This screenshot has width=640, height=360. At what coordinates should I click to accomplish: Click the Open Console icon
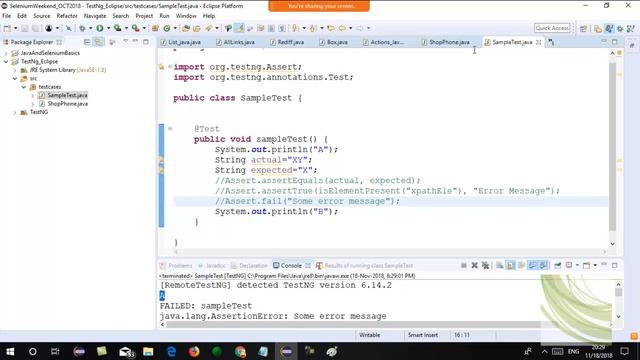pos(587,265)
